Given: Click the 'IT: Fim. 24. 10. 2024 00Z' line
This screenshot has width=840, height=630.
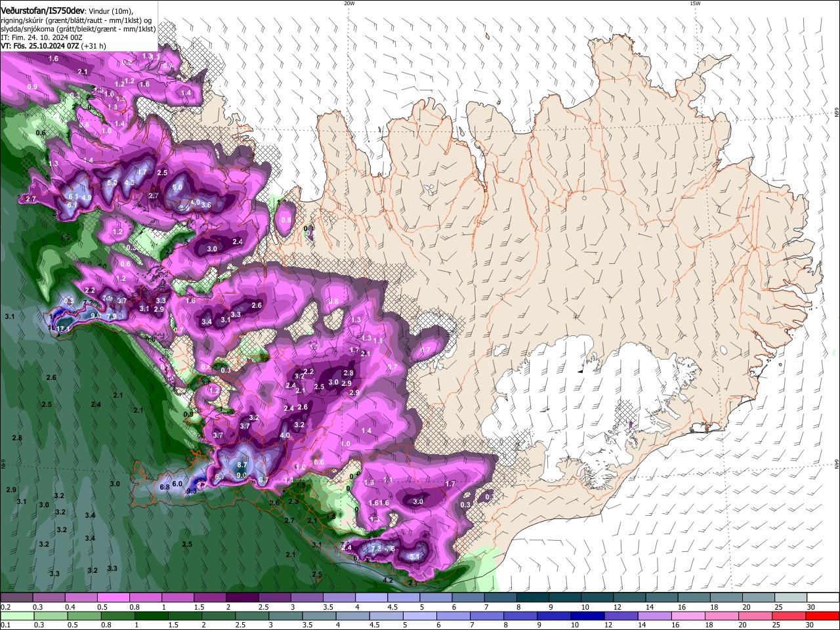Looking at the screenshot, I should click(41, 37).
